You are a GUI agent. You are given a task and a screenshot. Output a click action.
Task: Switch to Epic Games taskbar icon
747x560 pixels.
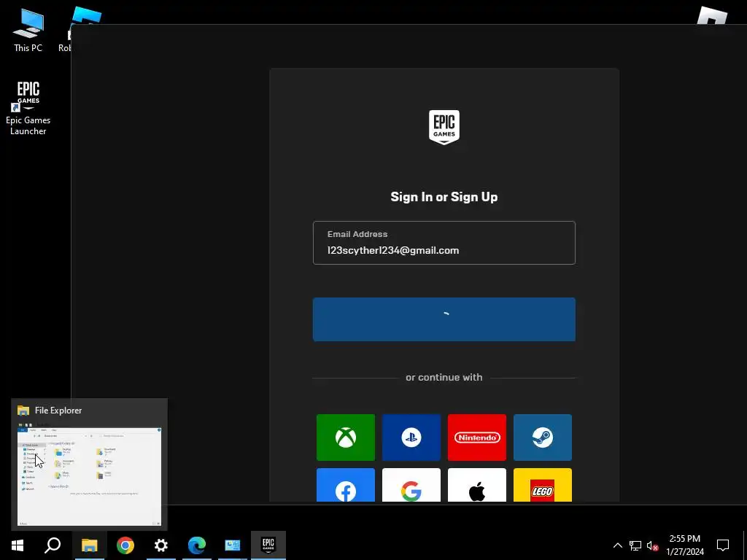(268, 545)
